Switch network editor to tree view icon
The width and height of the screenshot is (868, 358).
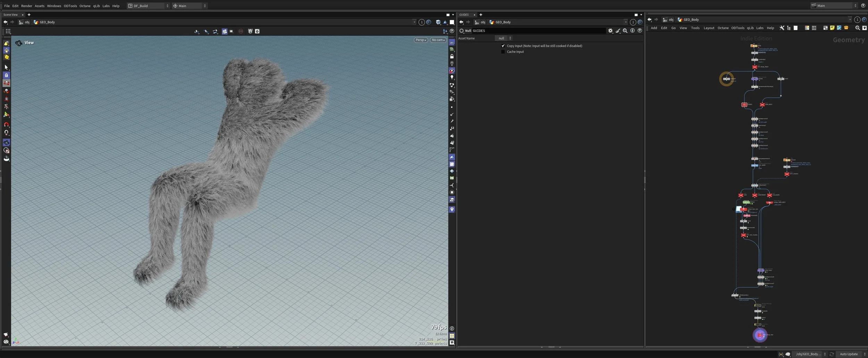pyautogui.click(x=788, y=28)
